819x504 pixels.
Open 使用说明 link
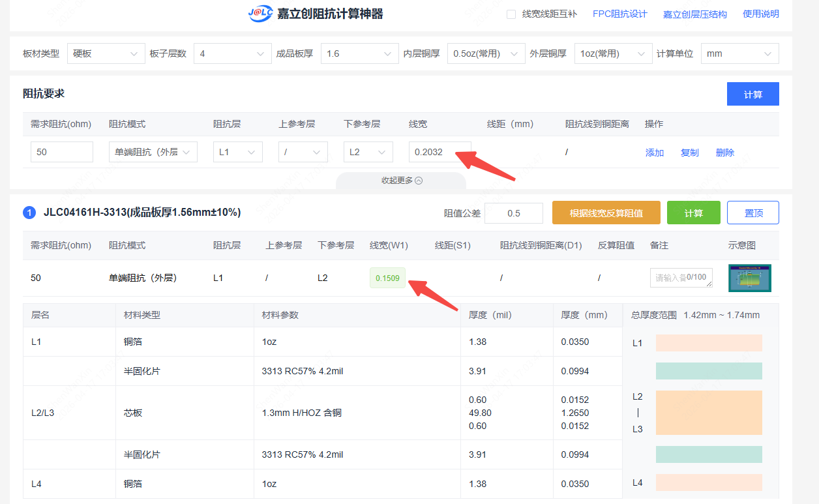761,14
